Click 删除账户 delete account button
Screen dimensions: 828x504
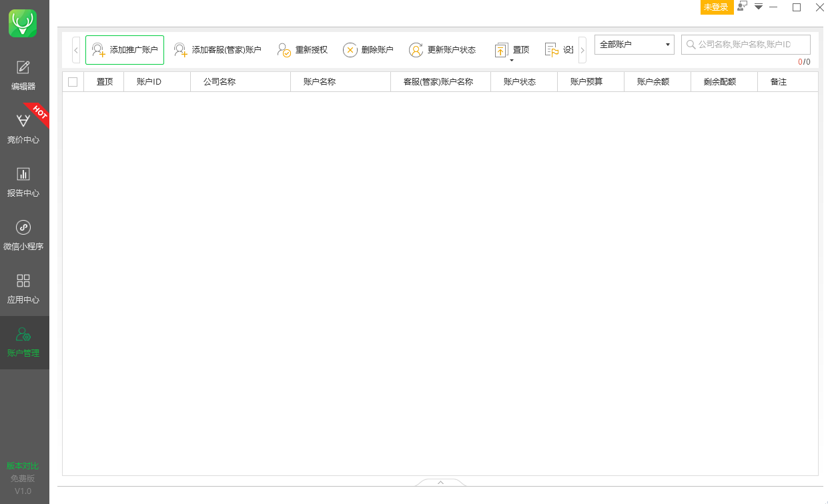coord(368,50)
